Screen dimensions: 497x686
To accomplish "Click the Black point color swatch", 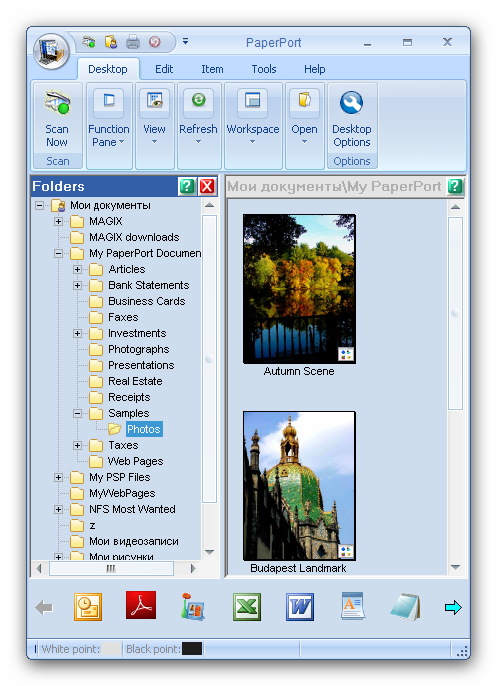I will (192, 649).
